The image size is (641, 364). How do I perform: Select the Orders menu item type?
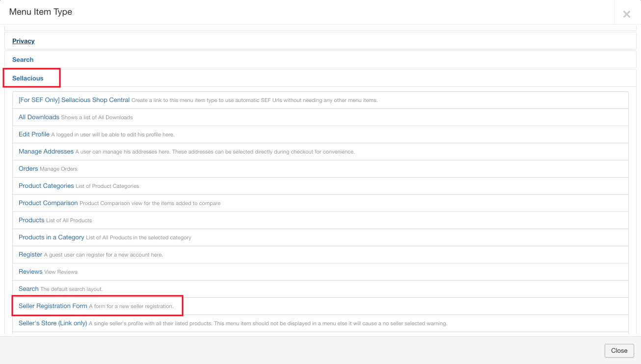[28, 169]
